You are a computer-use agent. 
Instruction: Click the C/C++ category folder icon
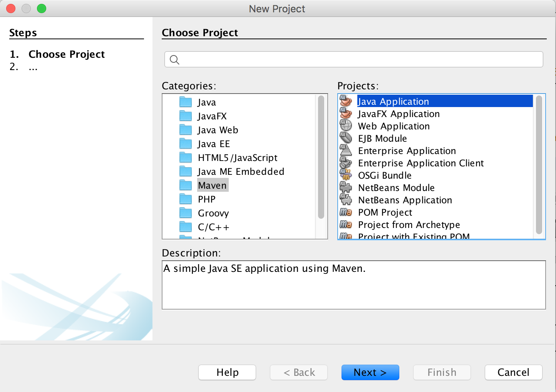click(186, 227)
